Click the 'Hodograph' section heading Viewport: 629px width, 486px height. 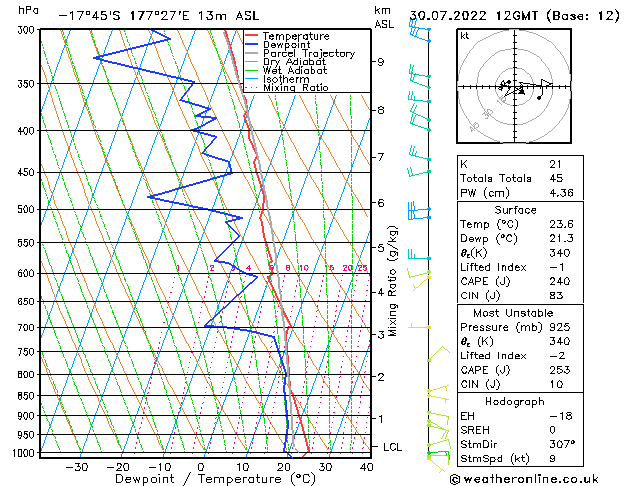515,401
